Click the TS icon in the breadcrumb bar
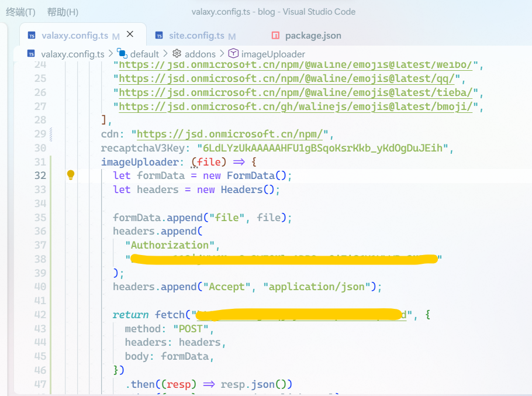Image resolution: width=532 pixels, height=396 pixels. 30,53
